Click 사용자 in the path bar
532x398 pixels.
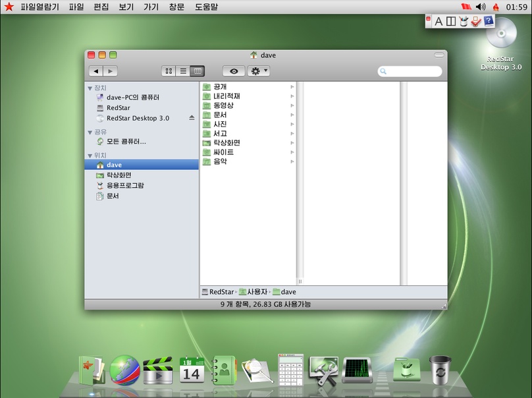click(x=253, y=292)
